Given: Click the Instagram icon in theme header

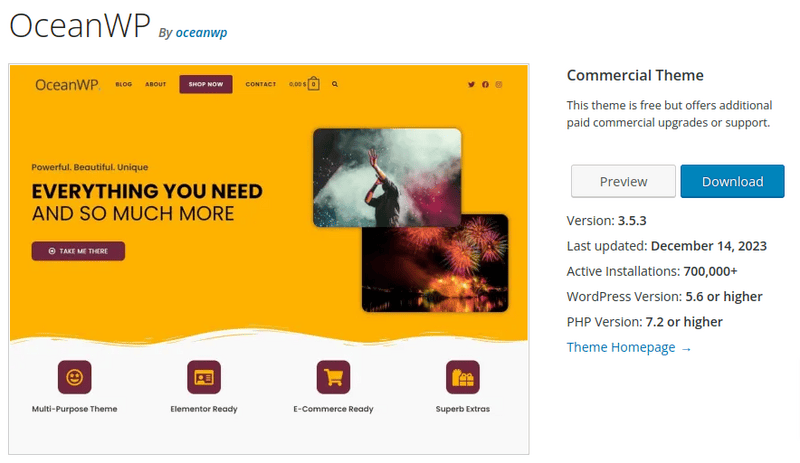Looking at the screenshot, I should (499, 85).
